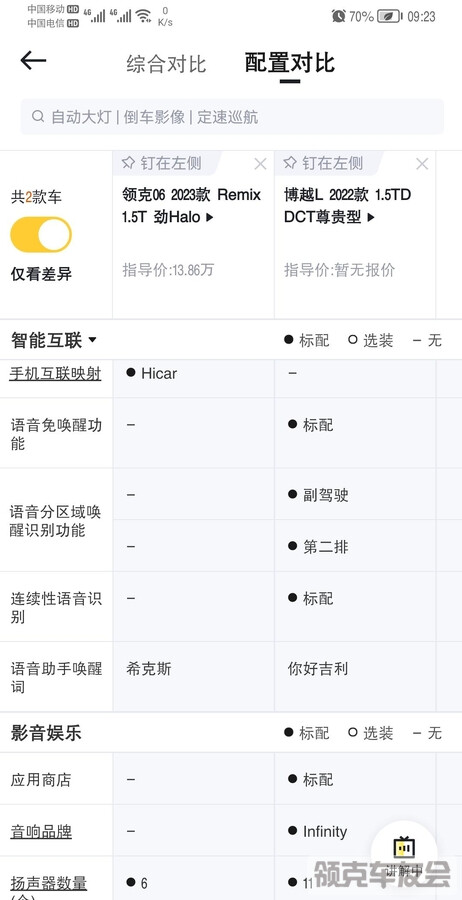Expand 博越L 2022款 model selector
462x900 pixels.
point(348,206)
